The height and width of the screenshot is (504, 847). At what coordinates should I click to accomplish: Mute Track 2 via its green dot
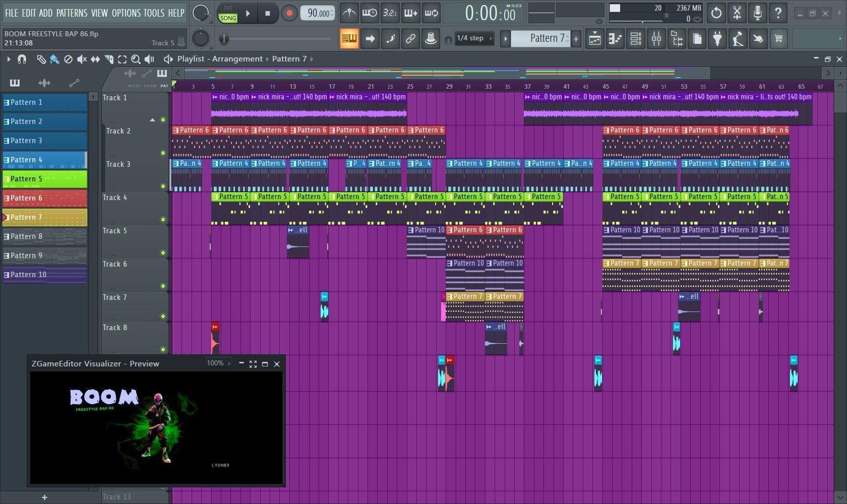(163, 153)
